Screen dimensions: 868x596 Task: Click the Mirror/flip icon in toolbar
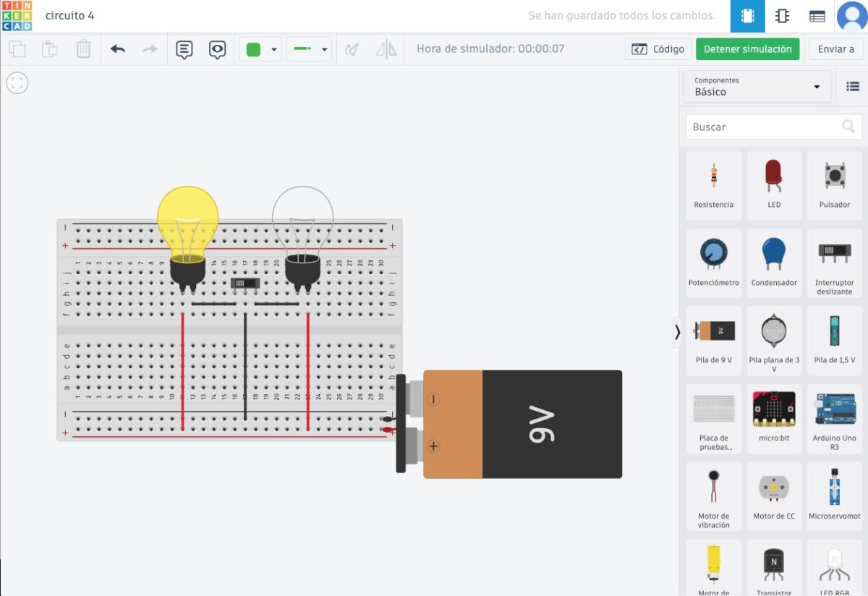(387, 49)
